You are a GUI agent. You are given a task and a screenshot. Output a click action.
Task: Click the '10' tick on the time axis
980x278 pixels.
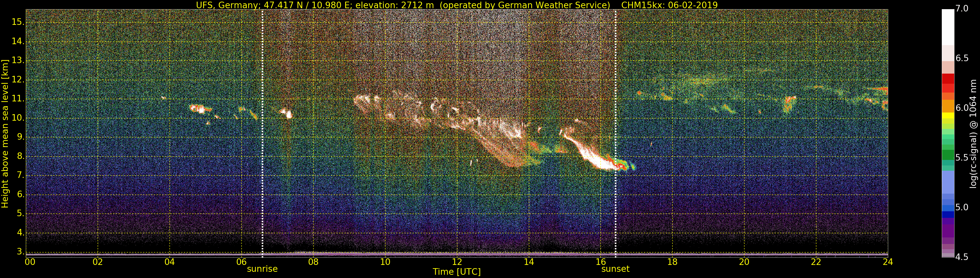tap(385, 262)
